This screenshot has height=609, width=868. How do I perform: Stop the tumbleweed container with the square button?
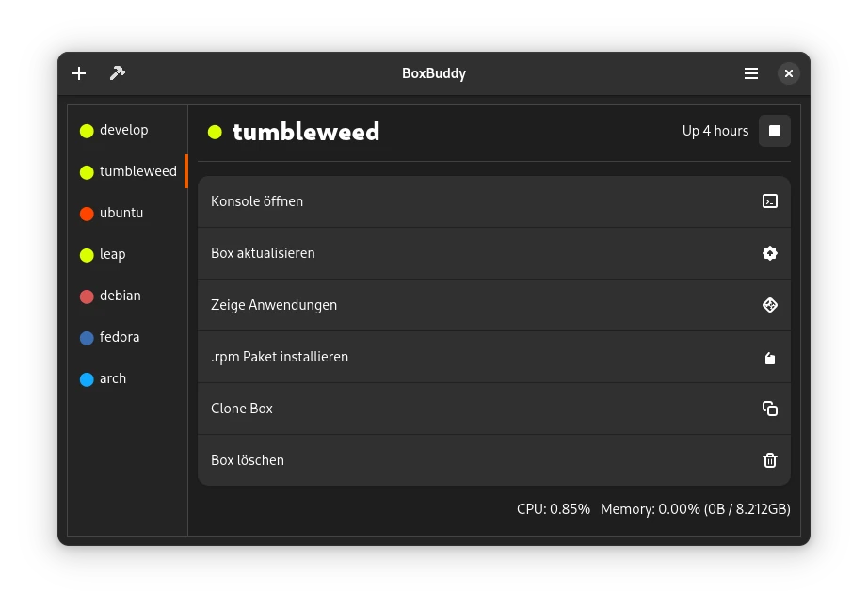[775, 131]
